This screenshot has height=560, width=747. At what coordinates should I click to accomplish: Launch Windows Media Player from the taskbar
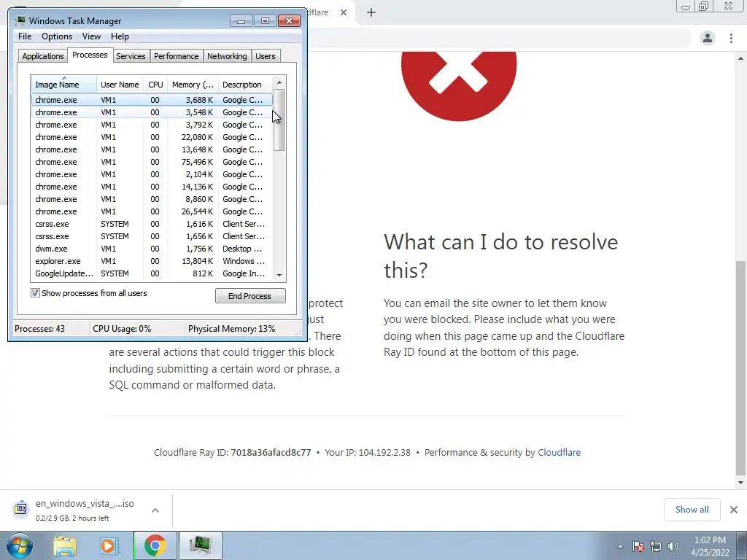tap(108, 546)
